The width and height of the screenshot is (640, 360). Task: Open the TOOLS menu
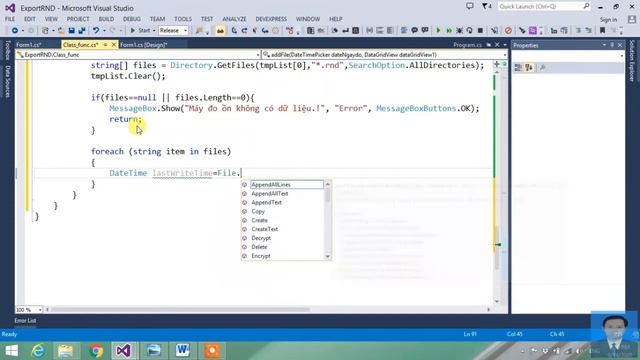(x=183, y=19)
